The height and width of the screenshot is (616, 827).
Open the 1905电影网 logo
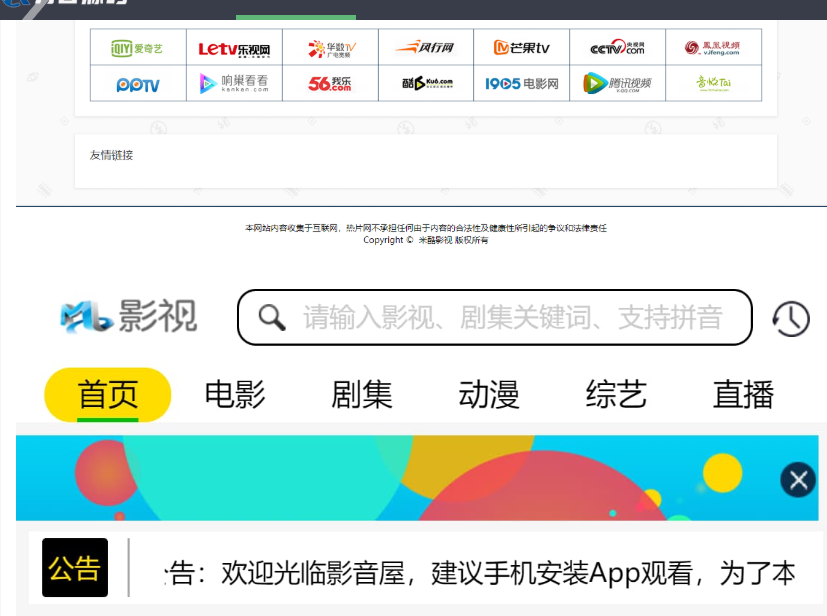coord(520,83)
